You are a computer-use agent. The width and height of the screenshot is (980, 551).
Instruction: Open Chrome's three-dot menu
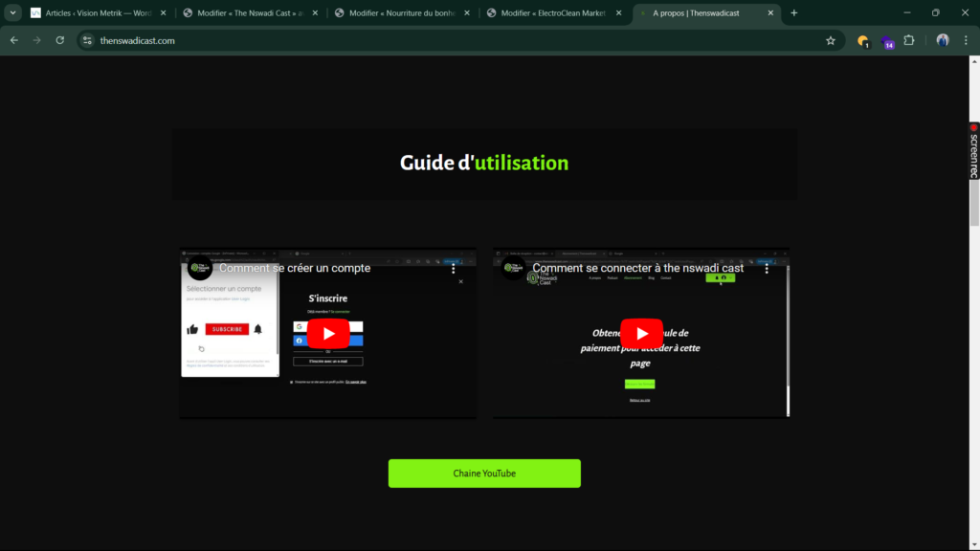point(966,40)
